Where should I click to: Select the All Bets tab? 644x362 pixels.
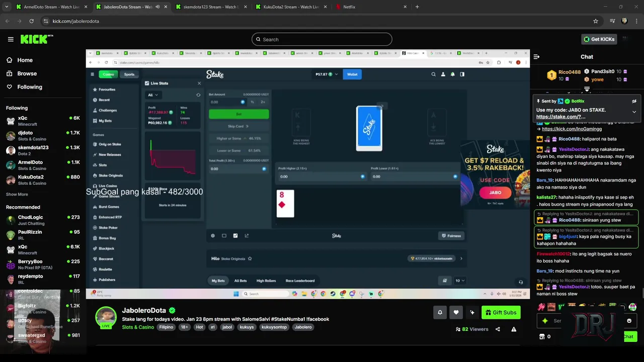pos(240,281)
